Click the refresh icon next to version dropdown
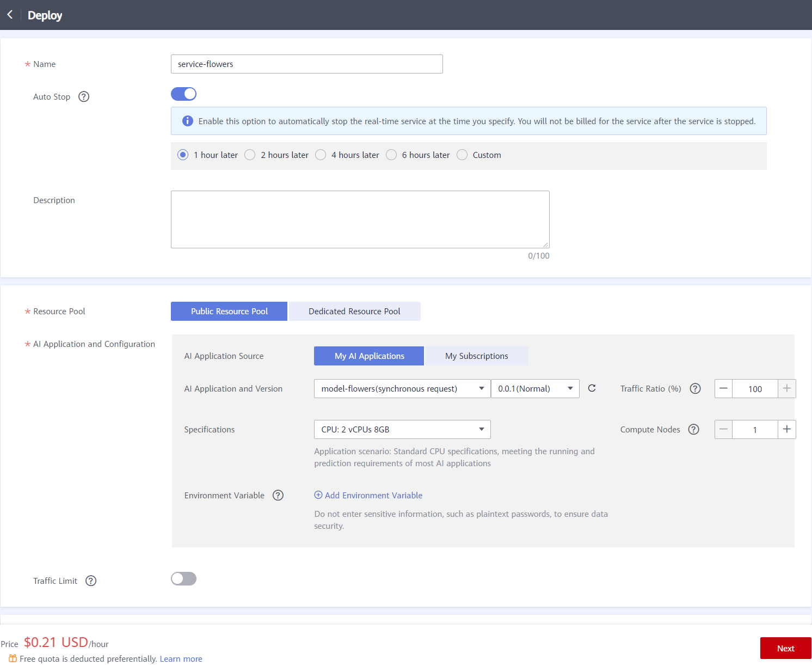The width and height of the screenshot is (812, 665). [592, 388]
